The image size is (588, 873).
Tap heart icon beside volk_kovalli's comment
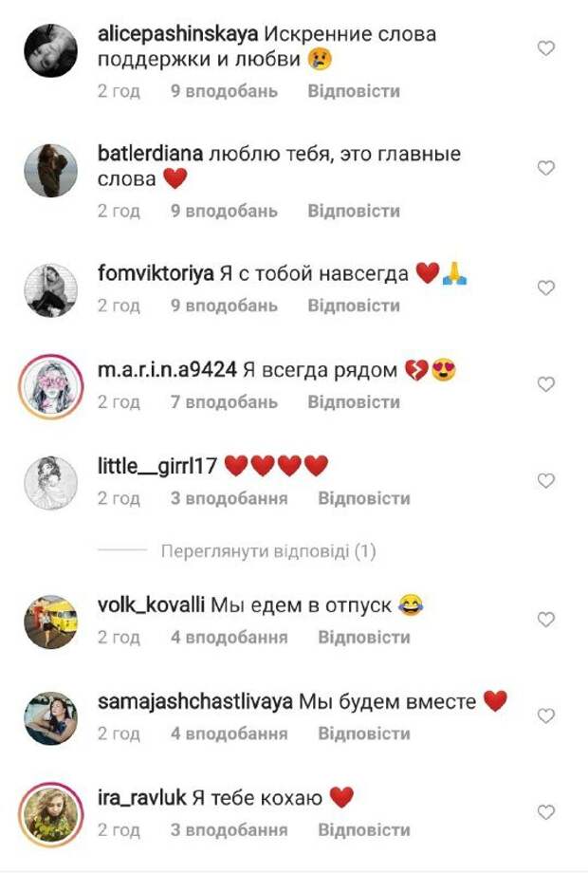pos(545,620)
